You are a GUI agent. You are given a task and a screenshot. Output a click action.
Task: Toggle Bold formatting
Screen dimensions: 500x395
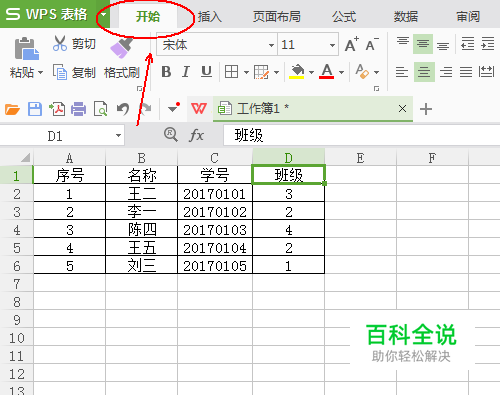tap(166, 72)
